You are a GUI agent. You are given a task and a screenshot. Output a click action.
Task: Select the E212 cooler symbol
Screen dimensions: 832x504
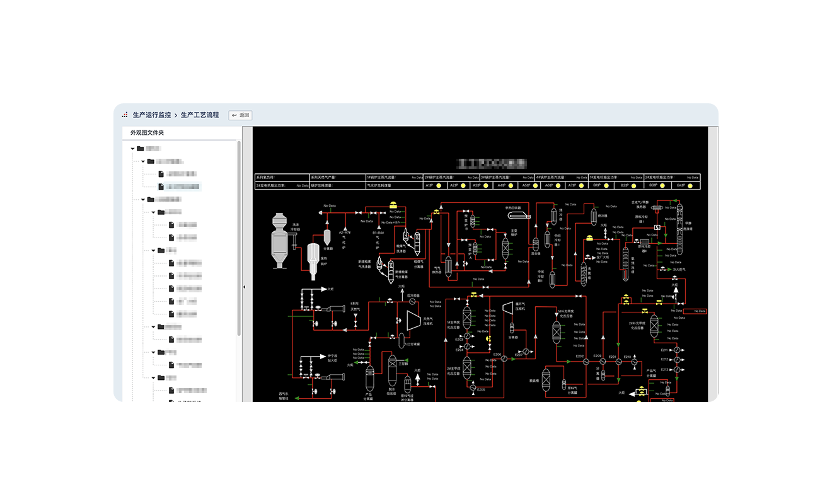click(x=676, y=359)
